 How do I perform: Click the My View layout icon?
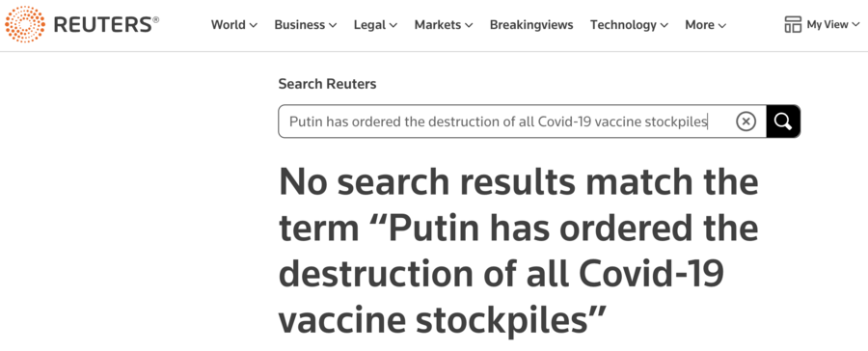793,24
